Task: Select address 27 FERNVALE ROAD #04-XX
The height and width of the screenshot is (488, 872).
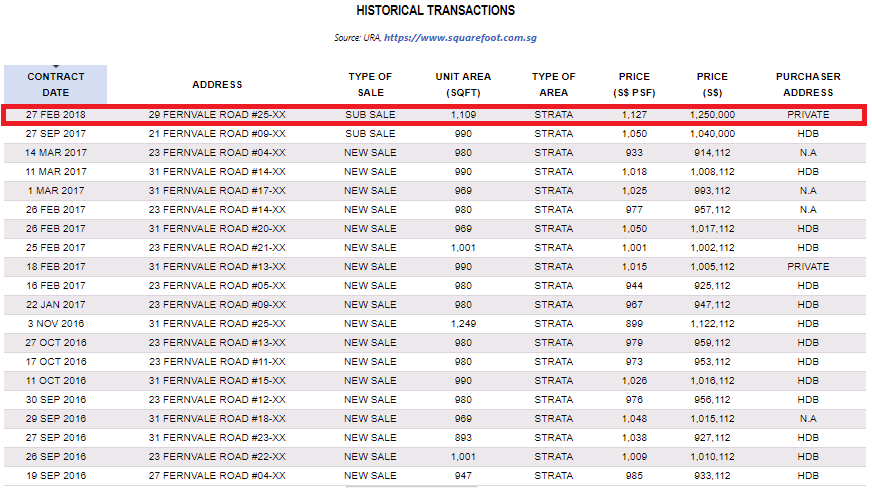Action: pyautogui.click(x=217, y=476)
